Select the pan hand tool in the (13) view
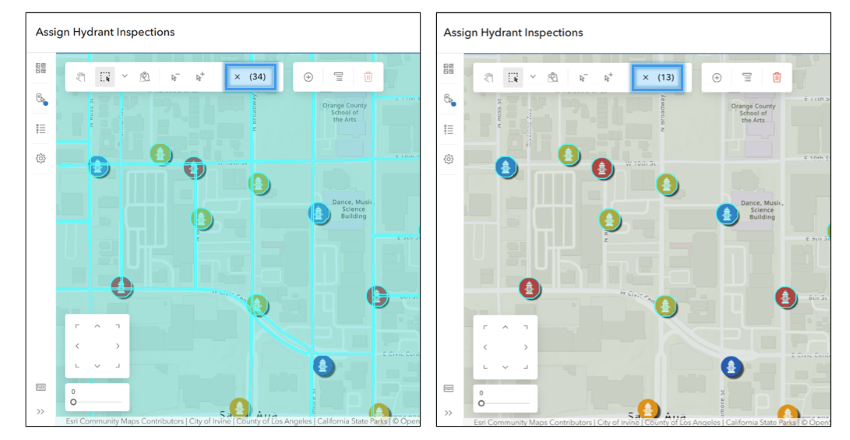Image resolution: width=850 pixels, height=440 pixels. coord(488,77)
